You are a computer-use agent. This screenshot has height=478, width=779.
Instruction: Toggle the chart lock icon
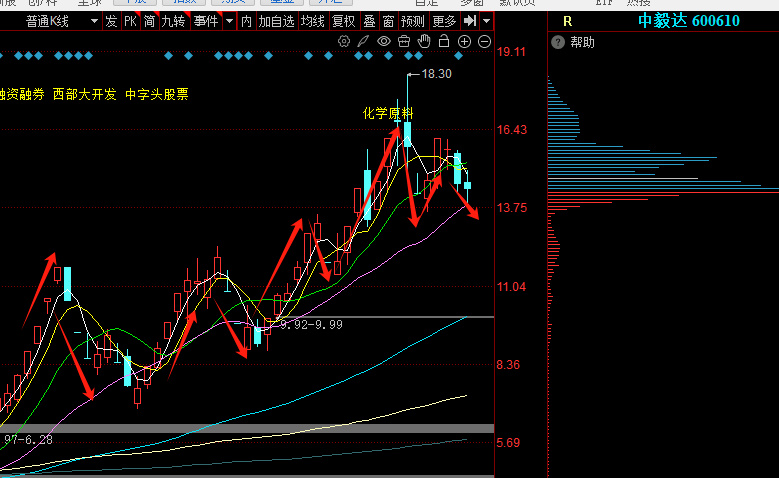coord(444,41)
